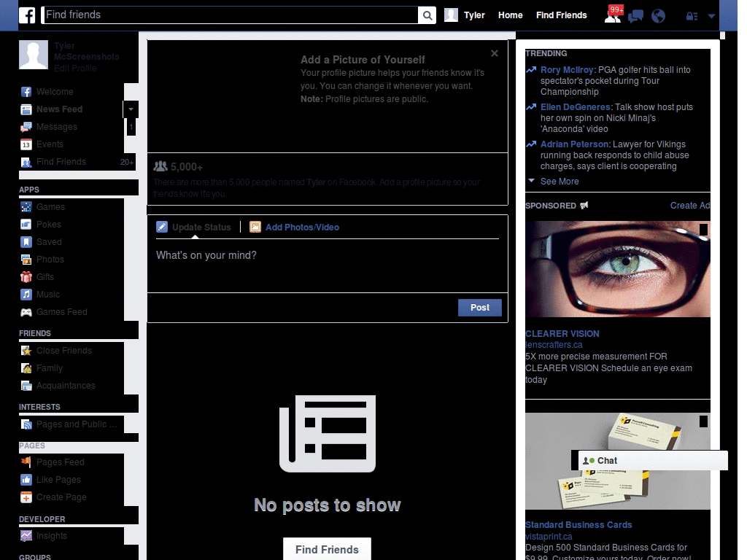This screenshot has height=560, width=747.
Task: Click the Saved bookmark icon
Action: (26, 242)
